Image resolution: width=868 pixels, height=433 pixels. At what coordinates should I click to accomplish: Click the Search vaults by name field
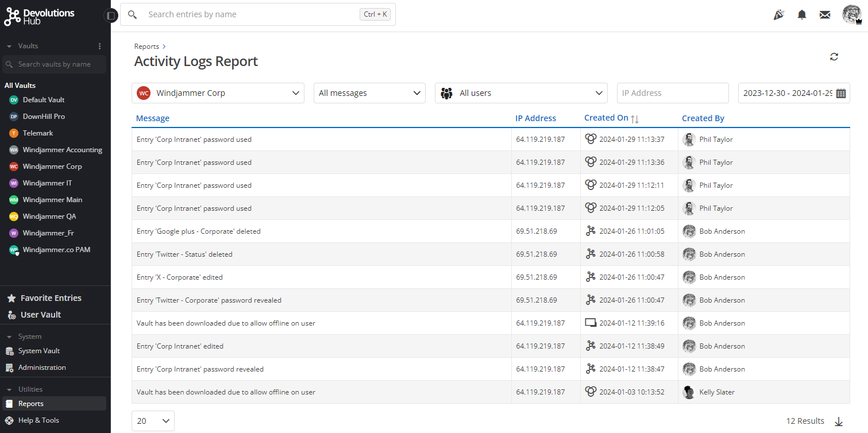coord(54,64)
